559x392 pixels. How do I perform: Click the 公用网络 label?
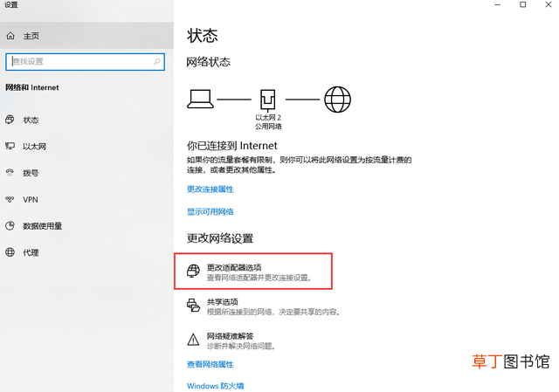(x=268, y=126)
